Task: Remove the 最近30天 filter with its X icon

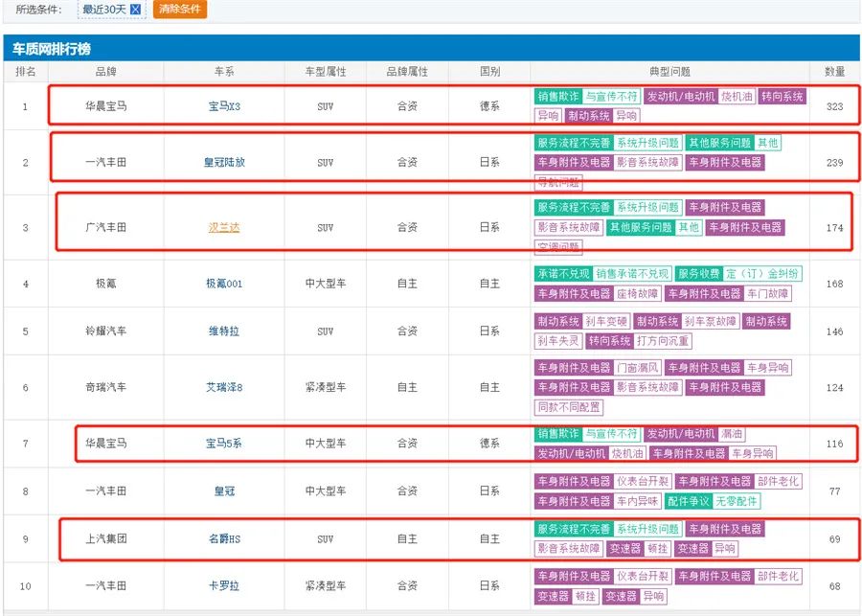Action: pyautogui.click(x=136, y=10)
